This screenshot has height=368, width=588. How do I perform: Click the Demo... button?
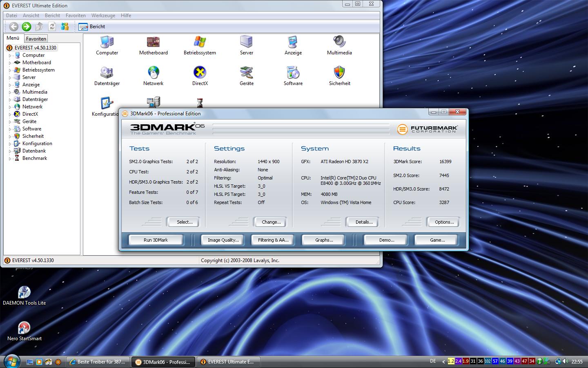(386, 240)
